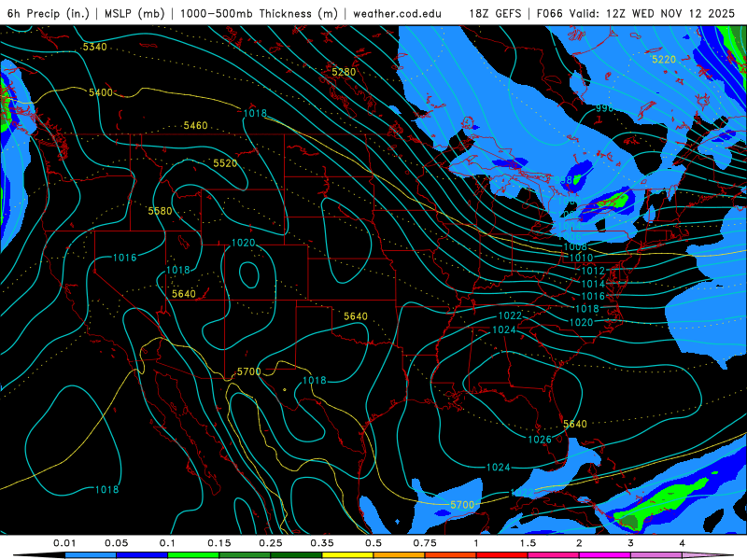The height and width of the screenshot is (560, 747).
Task: Click the "1000-500mb Thickness (m)" header label
Action: point(259,13)
